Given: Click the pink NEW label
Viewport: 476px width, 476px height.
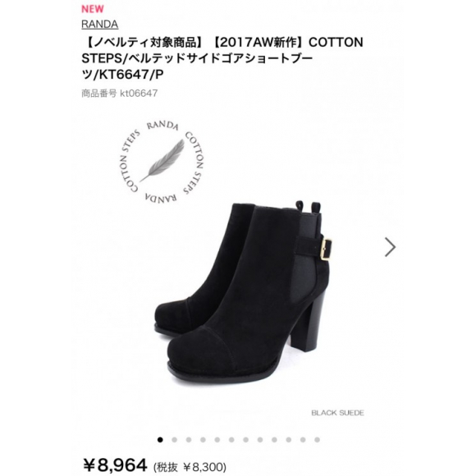Looking at the screenshot, I should (x=93, y=9).
